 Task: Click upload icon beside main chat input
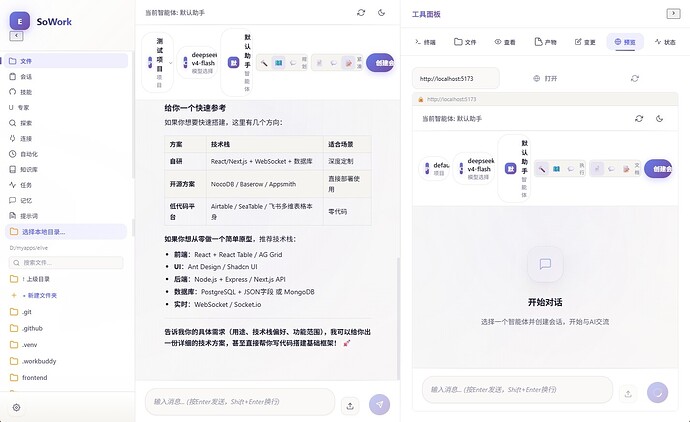pyautogui.click(x=350, y=405)
